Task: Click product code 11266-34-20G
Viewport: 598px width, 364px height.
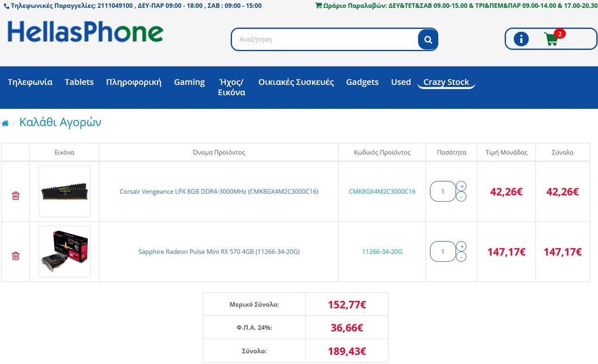Action: point(382,252)
